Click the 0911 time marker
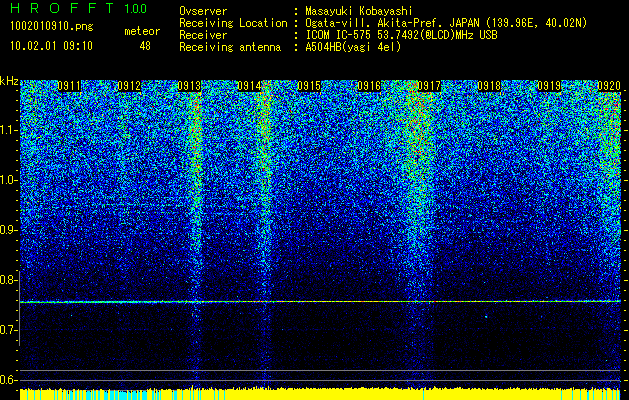629x400 pixels. coord(69,86)
